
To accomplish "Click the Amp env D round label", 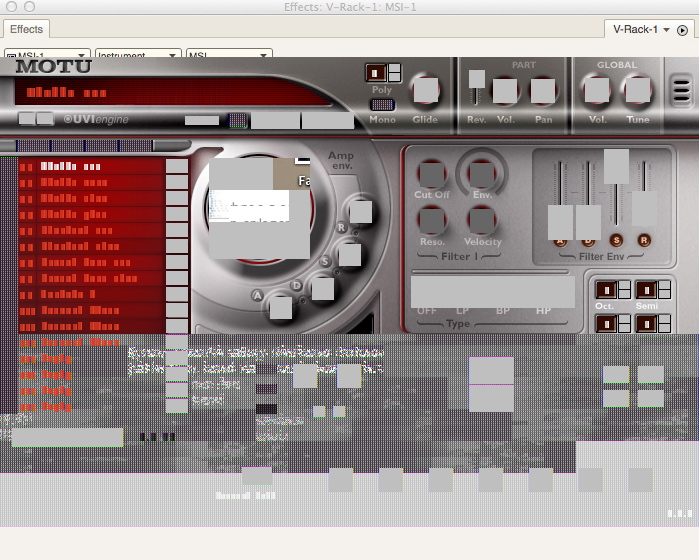I will (296, 286).
